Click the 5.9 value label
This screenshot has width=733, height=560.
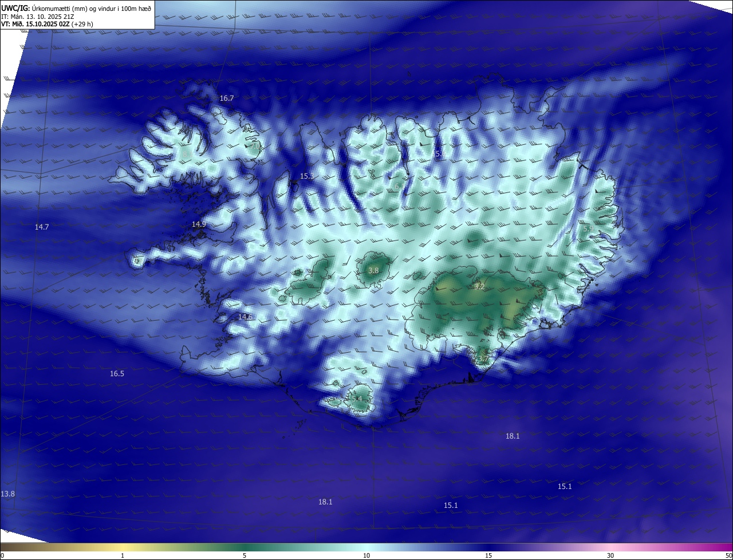(x=588, y=229)
